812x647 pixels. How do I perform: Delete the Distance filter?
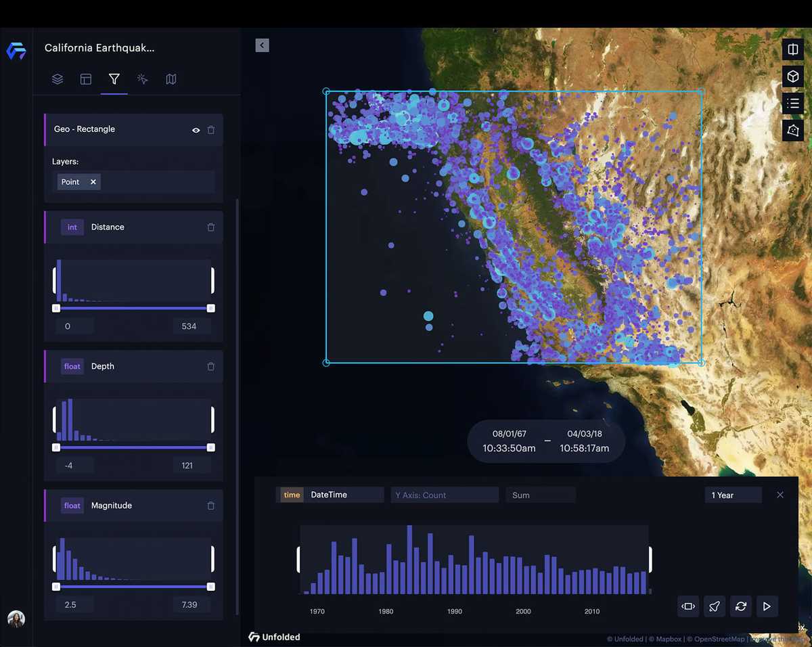click(211, 227)
